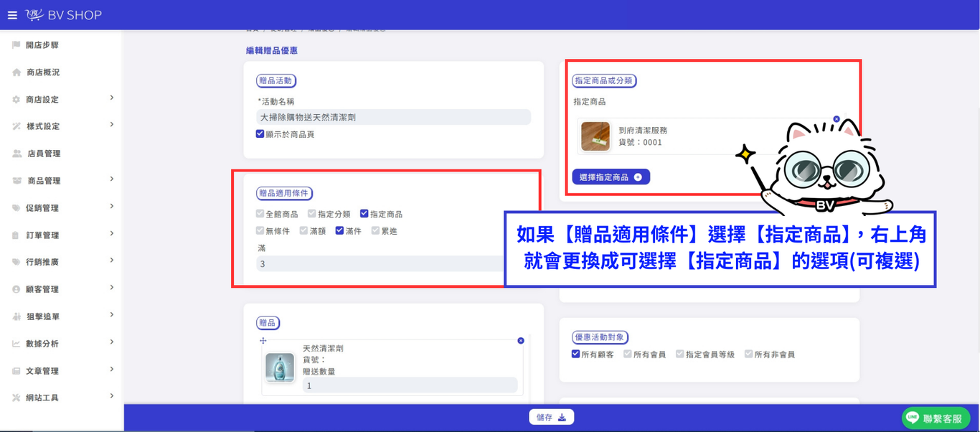Click the 網站工具 tools icon
This screenshot has height=432, width=980.
pos(16,398)
